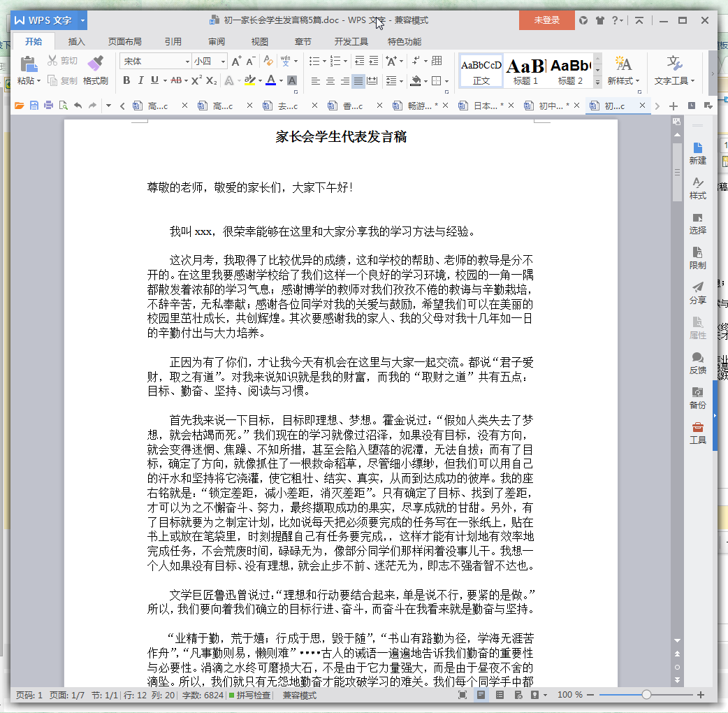Viewport: 728px width, 713px height.
Task: Align paragraph text to the right
Action: click(344, 81)
